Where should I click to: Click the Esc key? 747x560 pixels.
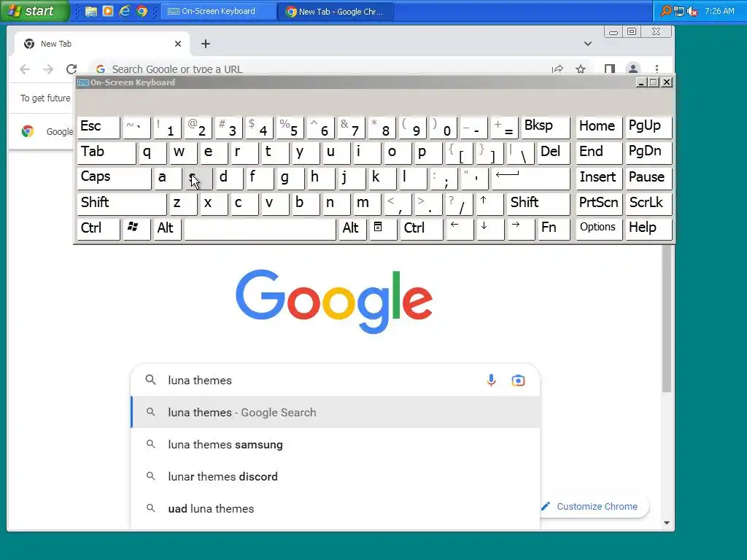tap(98, 127)
